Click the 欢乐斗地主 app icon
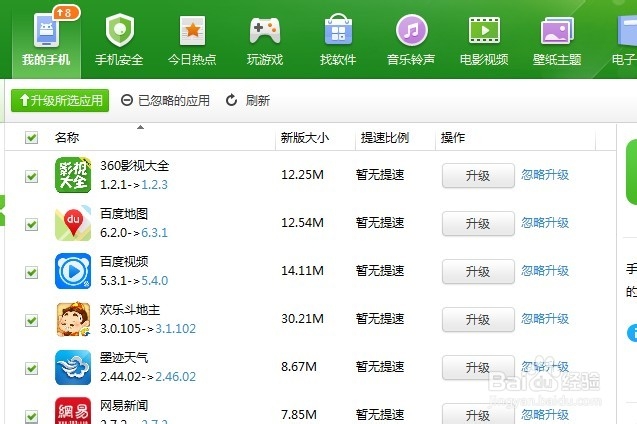The height and width of the screenshot is (424, 637). click(x=73, y=319)
